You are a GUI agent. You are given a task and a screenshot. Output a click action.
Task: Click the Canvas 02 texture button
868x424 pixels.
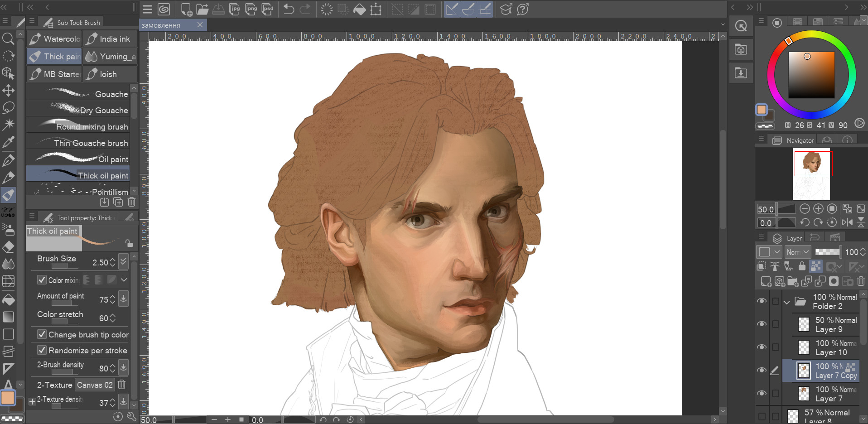pyautogui.click(x=95, y=385)
